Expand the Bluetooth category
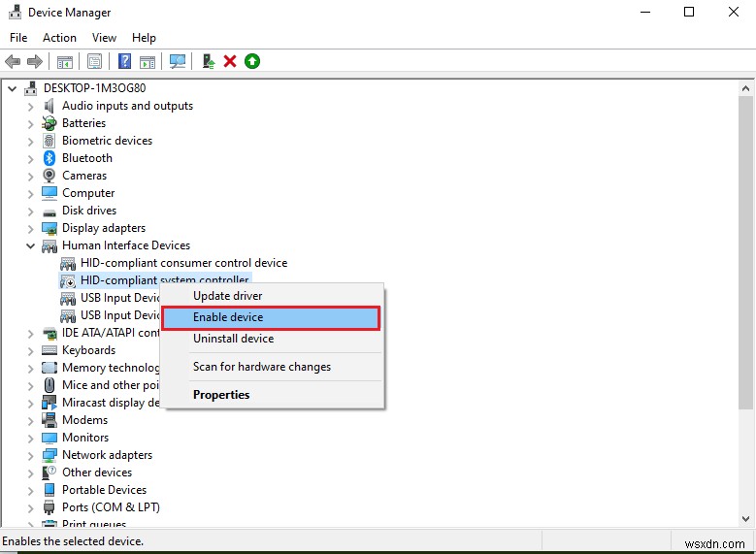 click(x=30, y=158)
